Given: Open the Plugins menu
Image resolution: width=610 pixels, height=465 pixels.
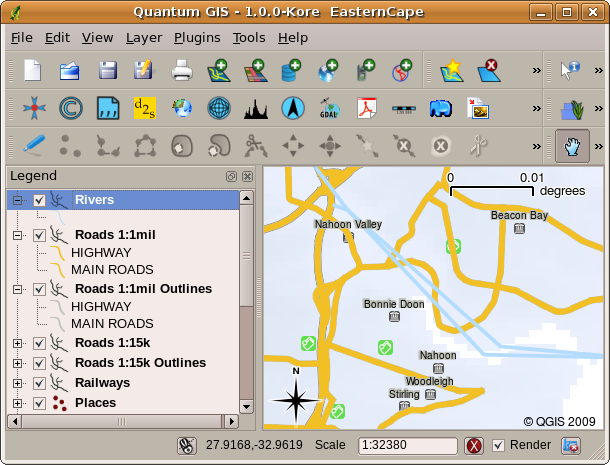Looking at the screenshot, I should point(197,37).
